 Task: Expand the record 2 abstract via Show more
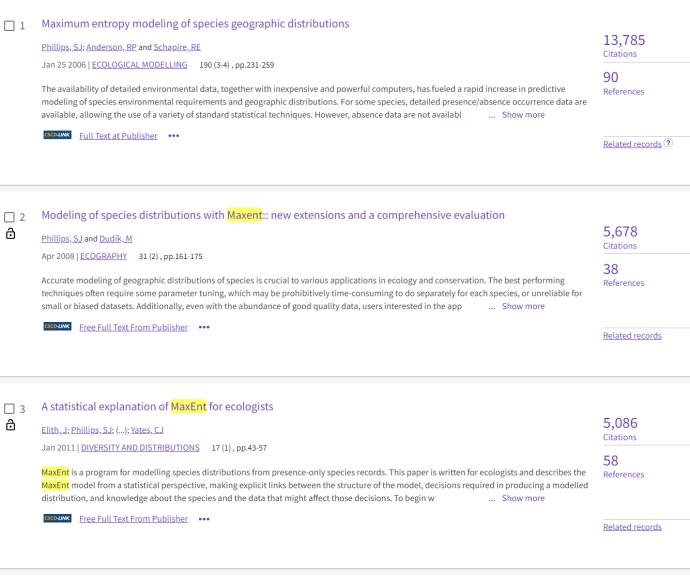523,306
